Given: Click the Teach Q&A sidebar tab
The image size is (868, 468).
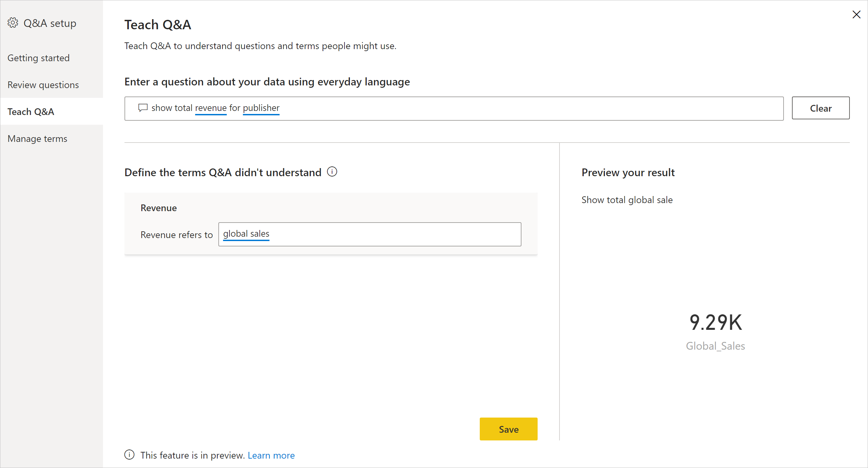Looking at the screenshot, I should click(x=31, y=111).
